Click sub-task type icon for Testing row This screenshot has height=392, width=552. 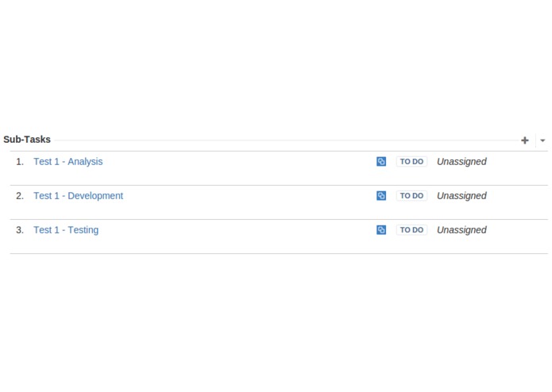[x=381, y=229]
